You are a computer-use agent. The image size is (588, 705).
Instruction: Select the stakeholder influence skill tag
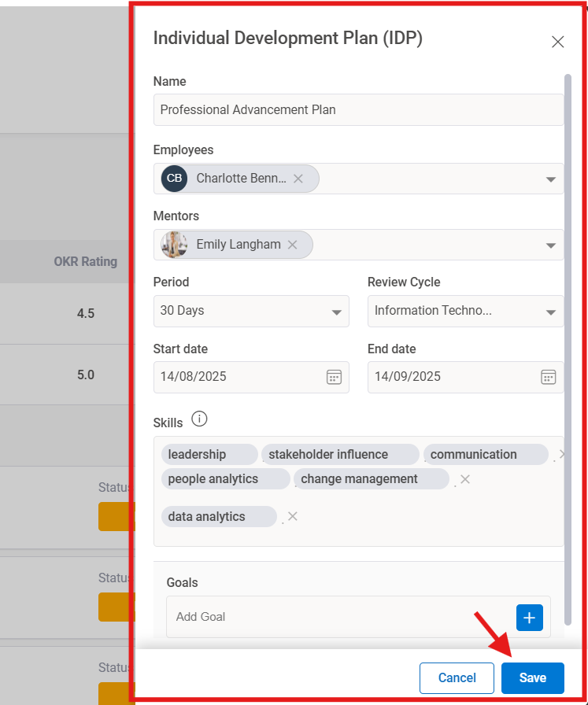pos(340,455)
